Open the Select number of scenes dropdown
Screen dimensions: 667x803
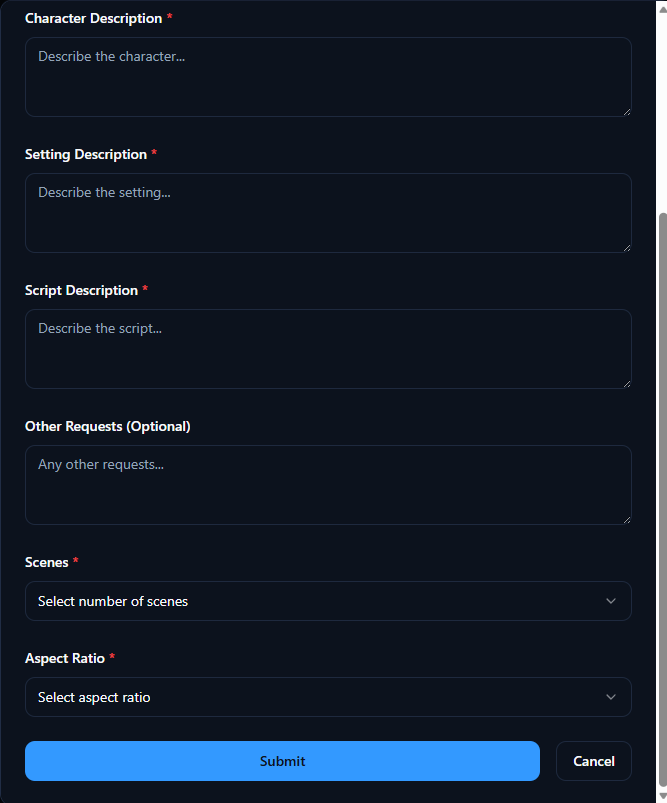(328, 601)
